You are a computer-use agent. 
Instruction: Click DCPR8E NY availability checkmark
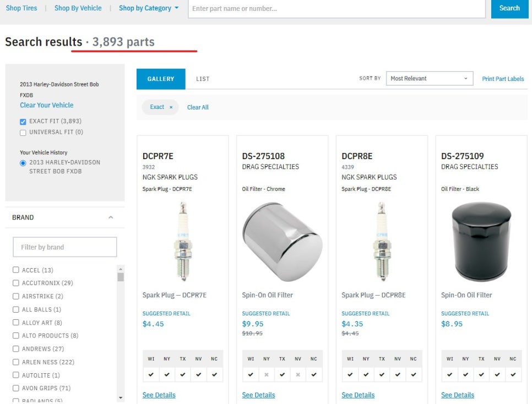tap(366, 374)
